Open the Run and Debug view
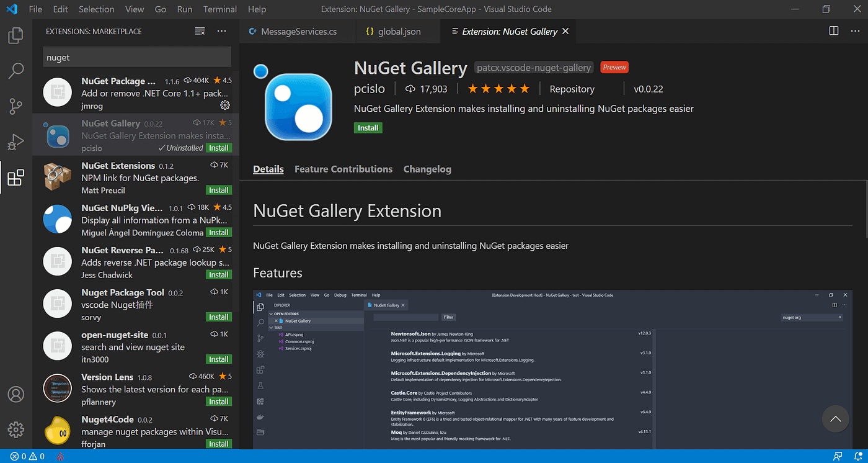The height and width of the screenshot is (463, 868). point(15,142)
